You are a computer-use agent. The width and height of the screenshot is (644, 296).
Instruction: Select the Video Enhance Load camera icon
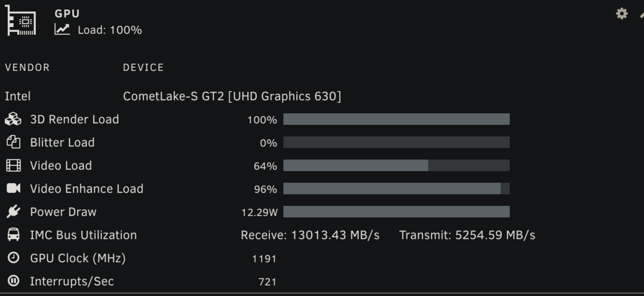coord(13,189)
